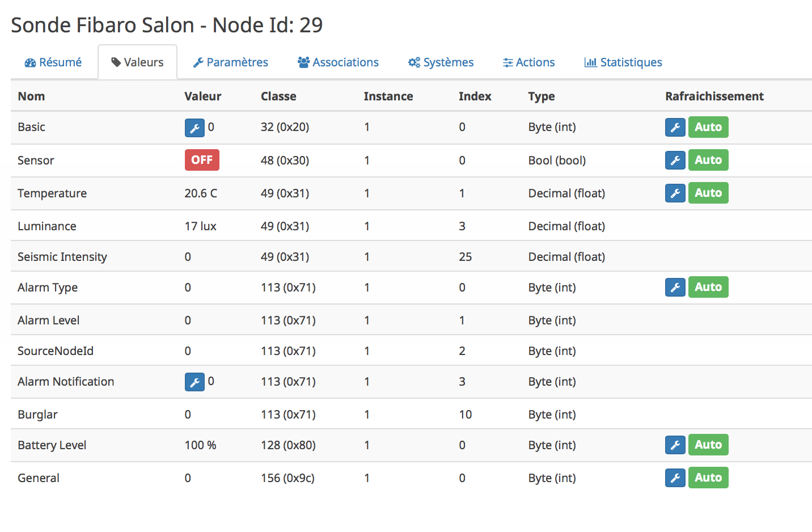Screen dimensions: 812x532
Task: Click Decimal (float) type in Luminance row
Action: pos(566,226)
